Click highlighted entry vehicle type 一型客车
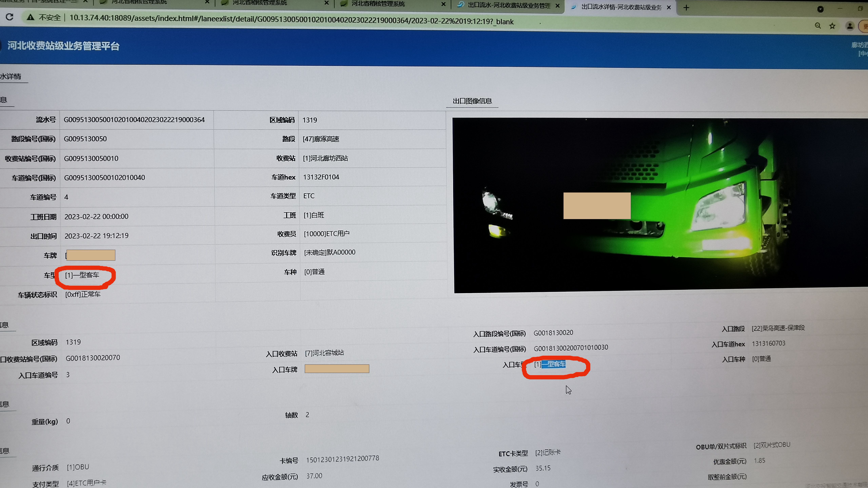 click(x=553, y=364)
